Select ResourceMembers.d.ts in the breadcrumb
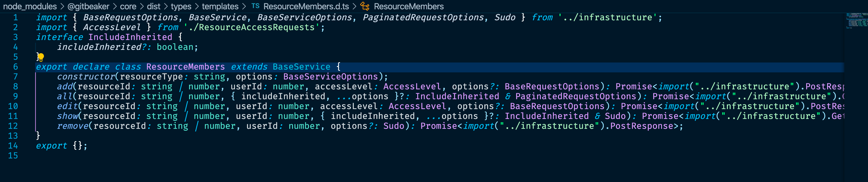Viewport: 868px width, 182px height. pyautogui.click(x=305, y=6)
